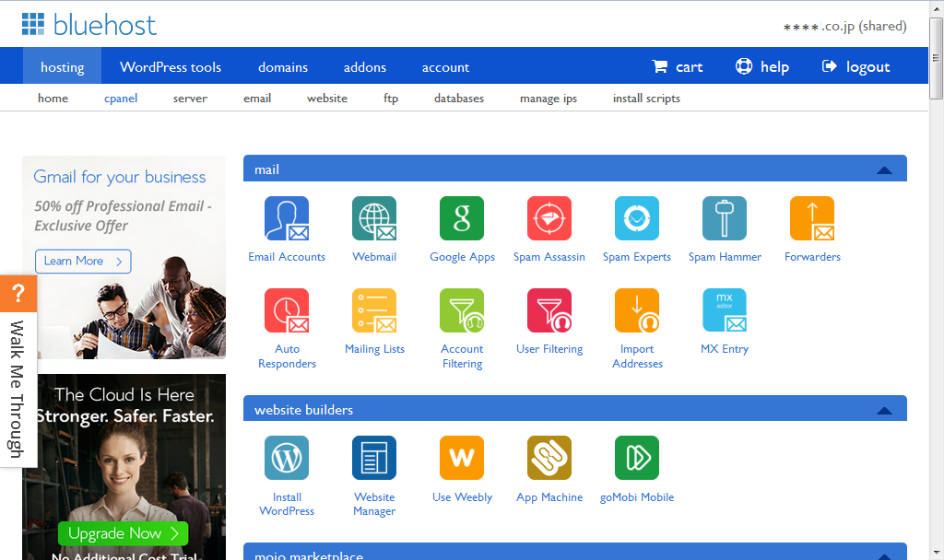Image resolution: width=944 pixels, height=560 pixels.
Task: Open the website submenu item
Action: (x=327, y=98)
